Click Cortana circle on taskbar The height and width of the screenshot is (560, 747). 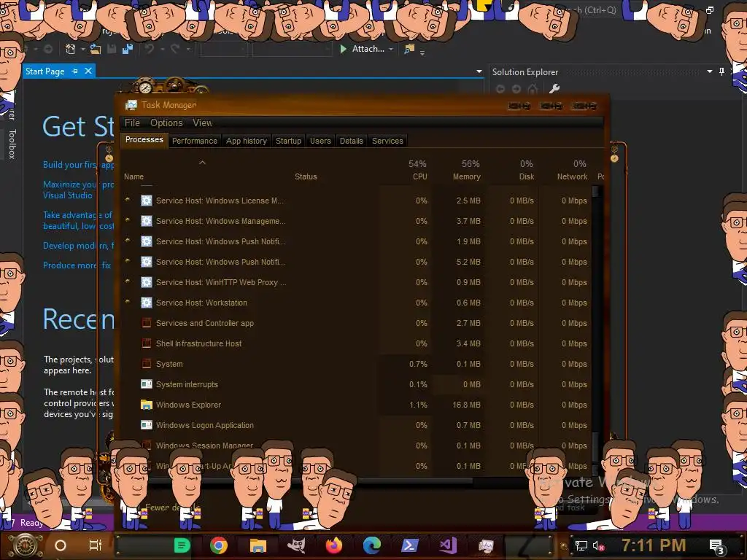pyautogui.click(x=61, y=545)
